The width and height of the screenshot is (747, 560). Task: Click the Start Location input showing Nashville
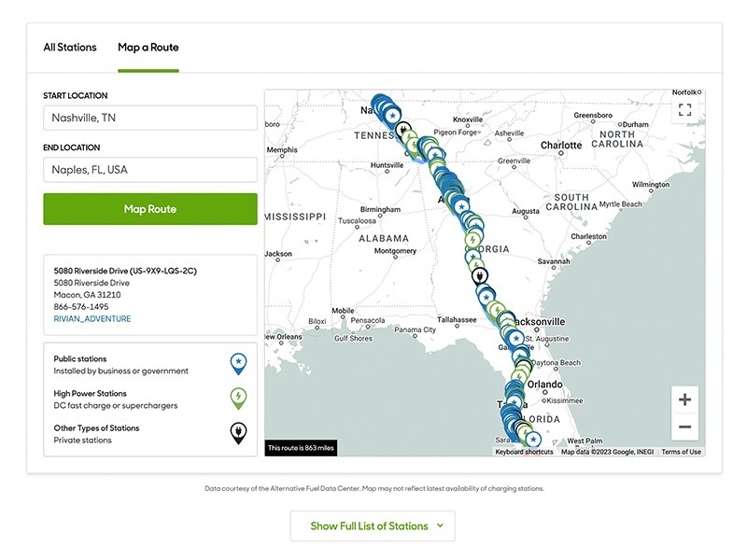tap(148, 117)
